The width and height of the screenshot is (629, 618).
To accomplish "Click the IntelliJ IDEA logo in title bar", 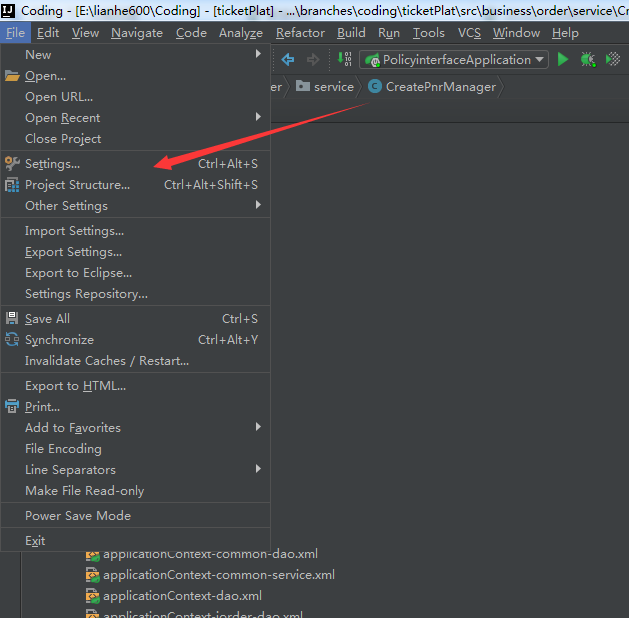I will pos(8,10).
